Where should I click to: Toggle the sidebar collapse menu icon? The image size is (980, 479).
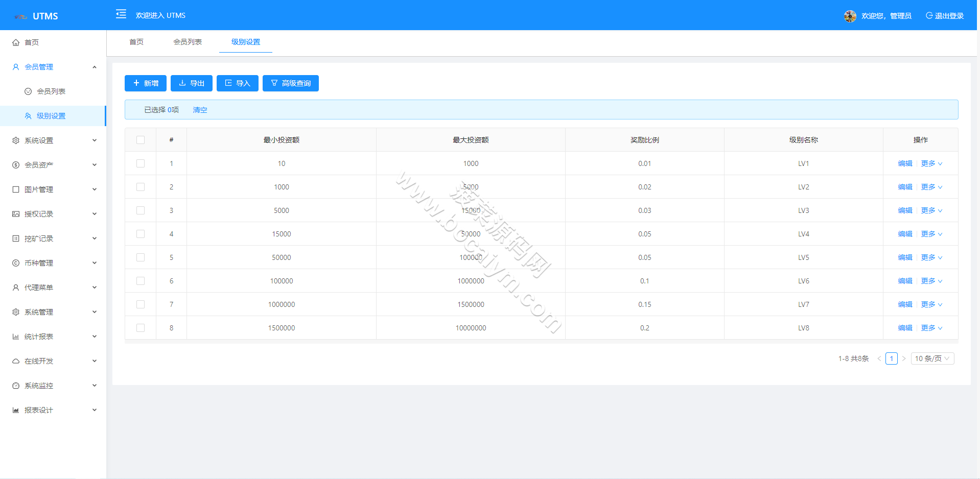coord(121,14)
